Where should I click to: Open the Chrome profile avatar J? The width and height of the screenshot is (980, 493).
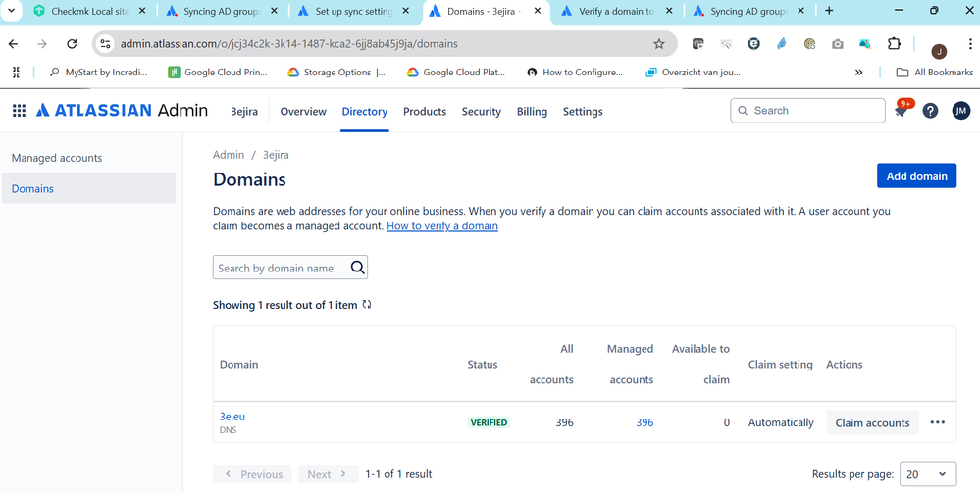point(938,51)
